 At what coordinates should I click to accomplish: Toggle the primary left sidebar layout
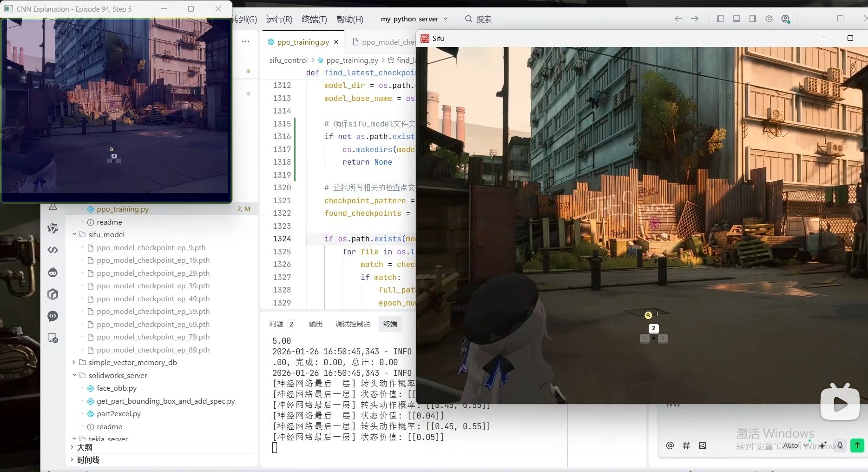click(720, 19)
